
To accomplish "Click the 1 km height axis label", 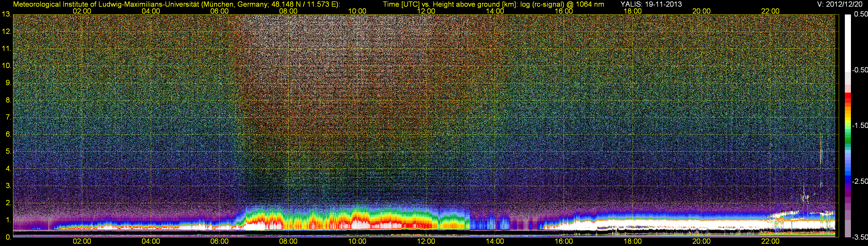I will 8,220.
